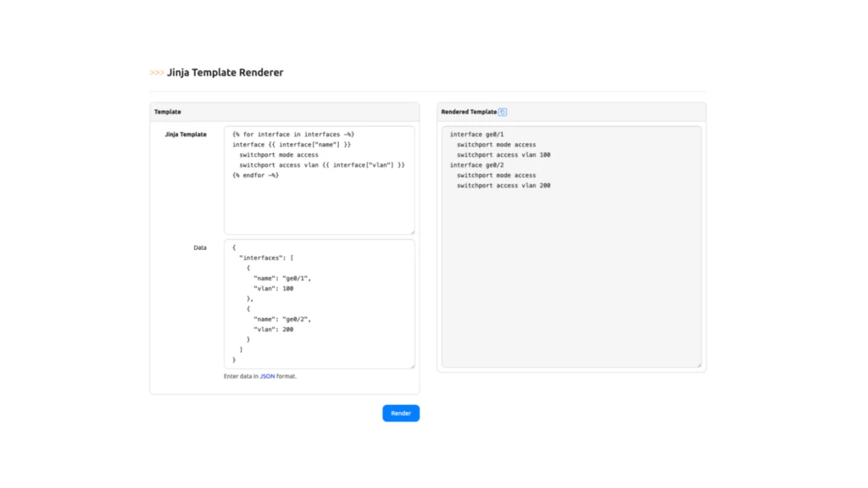Click inside the Data JSON text area
The height and width of the screenshot is (488, 868).
tap(320, 304)
